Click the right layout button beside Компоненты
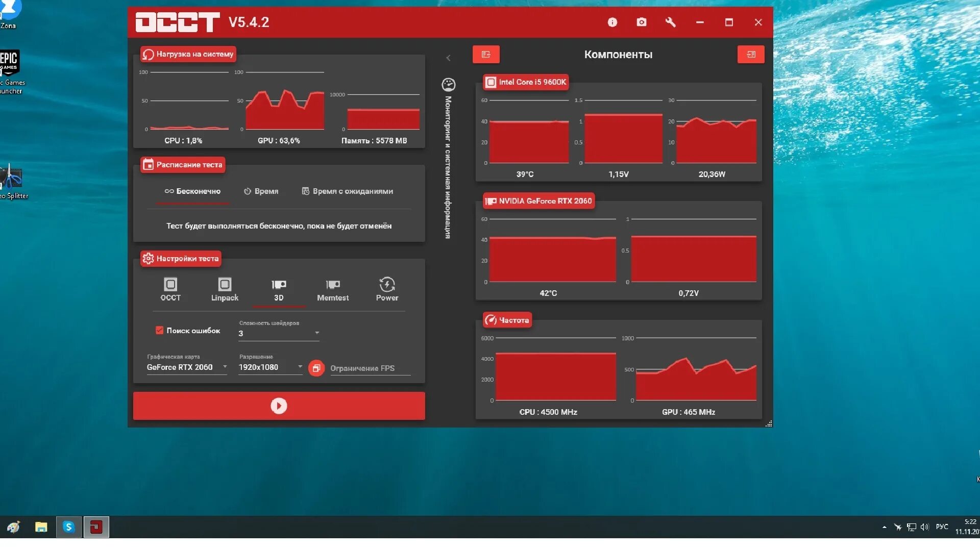 coord(750,55)
